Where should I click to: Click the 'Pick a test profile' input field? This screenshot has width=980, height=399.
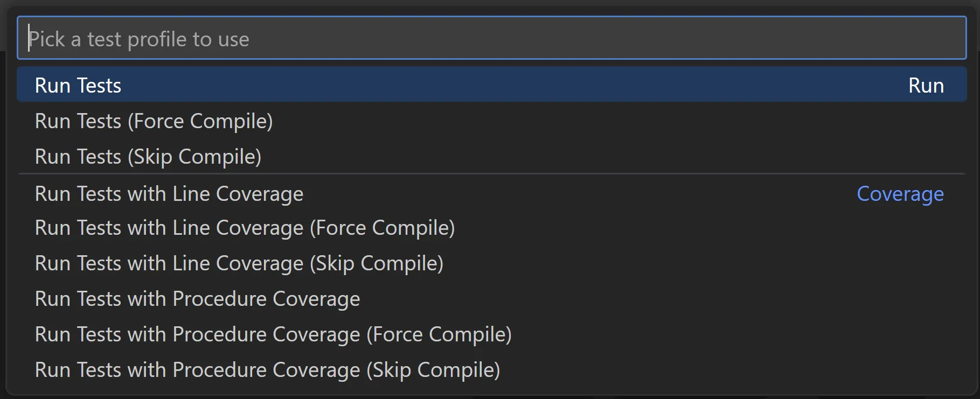(490, 39)
